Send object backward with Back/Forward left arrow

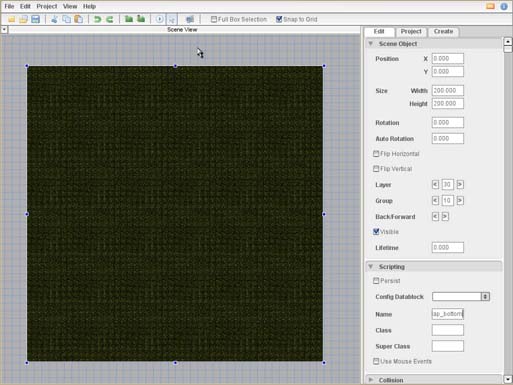tap(435, 216)
